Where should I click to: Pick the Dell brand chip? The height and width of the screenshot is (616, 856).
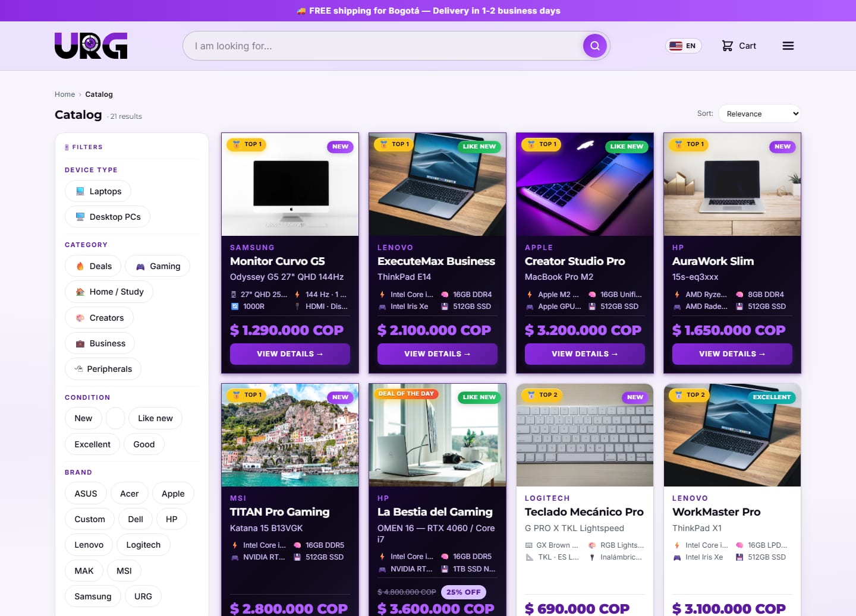tap(136, 519)
